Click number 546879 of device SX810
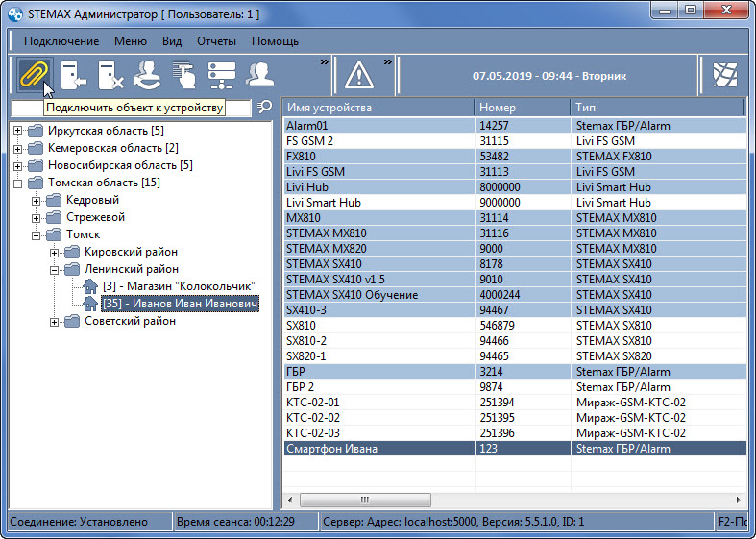Viewport: 756px width, 539px height. (x=497, y=326)
